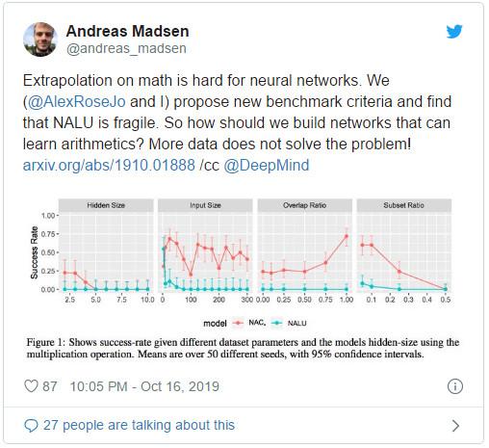Open tweet info circle icon
The height and width of the screenshot is (448, 489).
(x=455, y=386)
